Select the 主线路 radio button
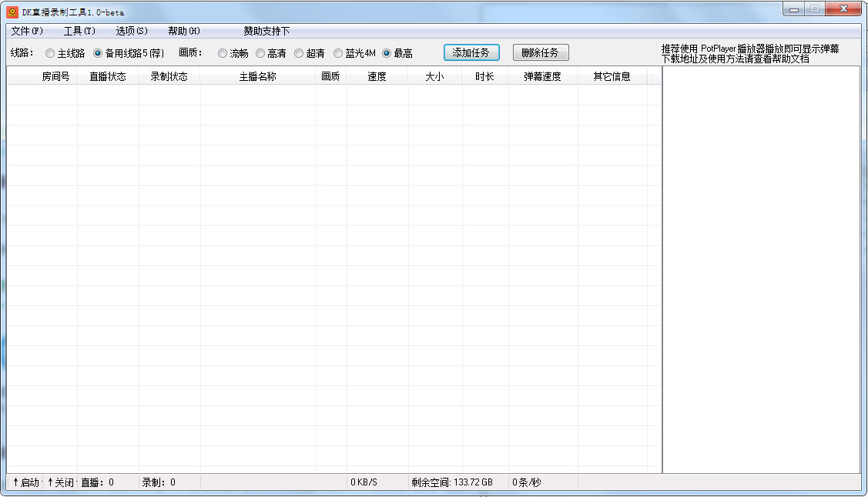 coord(50,53)
